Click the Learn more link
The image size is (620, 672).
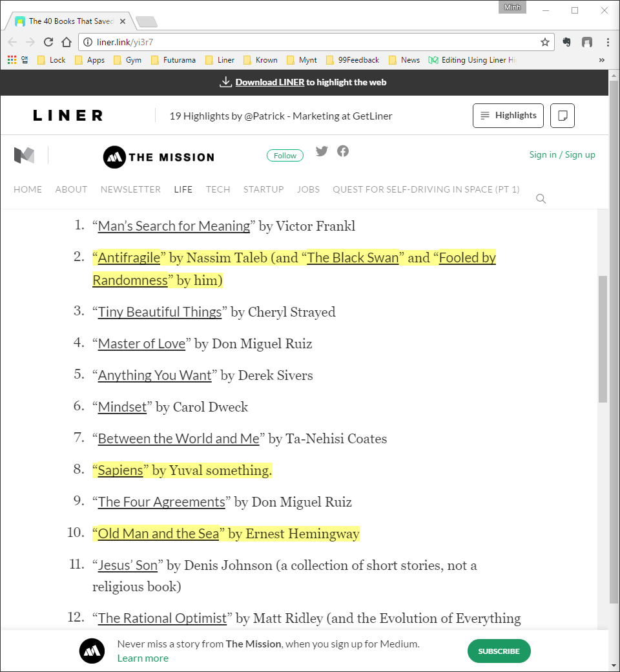143,658
